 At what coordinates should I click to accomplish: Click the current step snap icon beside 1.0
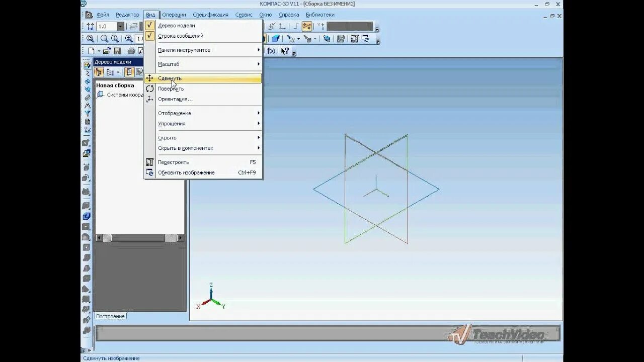tap(90, 26)
